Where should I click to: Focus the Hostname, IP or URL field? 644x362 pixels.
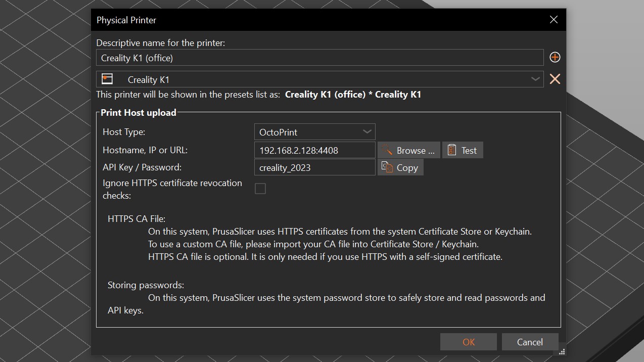pos(314,150)
